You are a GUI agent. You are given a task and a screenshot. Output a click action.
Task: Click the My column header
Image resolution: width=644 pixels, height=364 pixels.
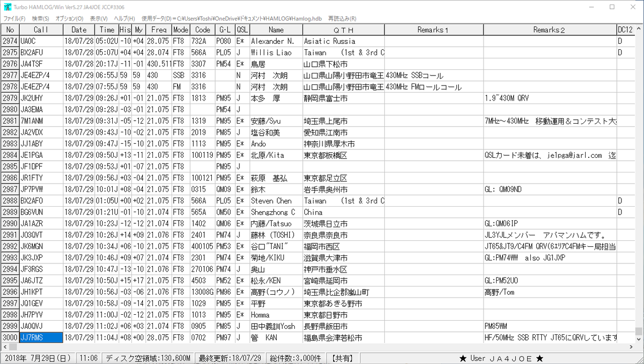click(x=138, y=30)
